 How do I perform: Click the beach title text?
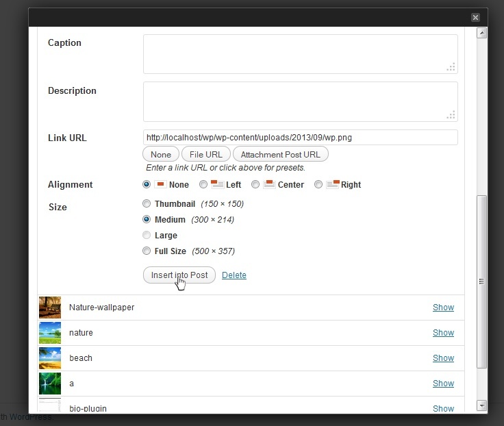81,358
